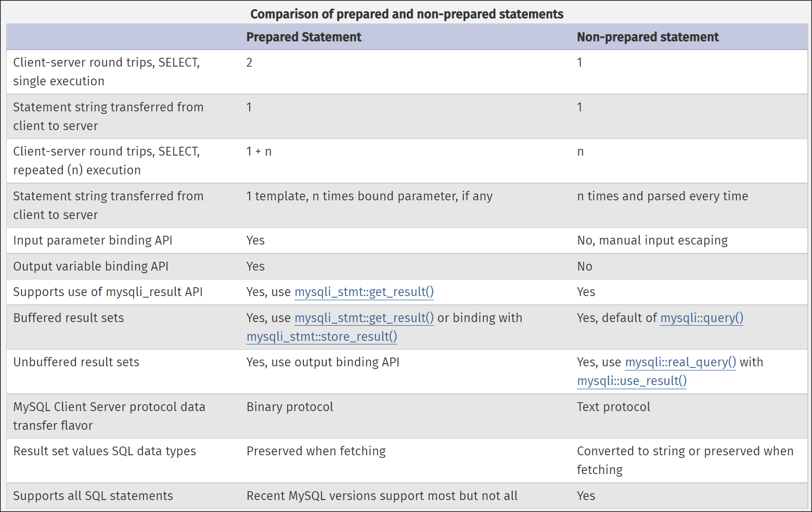Viewport: 812px width, 512px height.
Task: Click 'n times and parsed every time' cell
Action: [x=663, y=196]
